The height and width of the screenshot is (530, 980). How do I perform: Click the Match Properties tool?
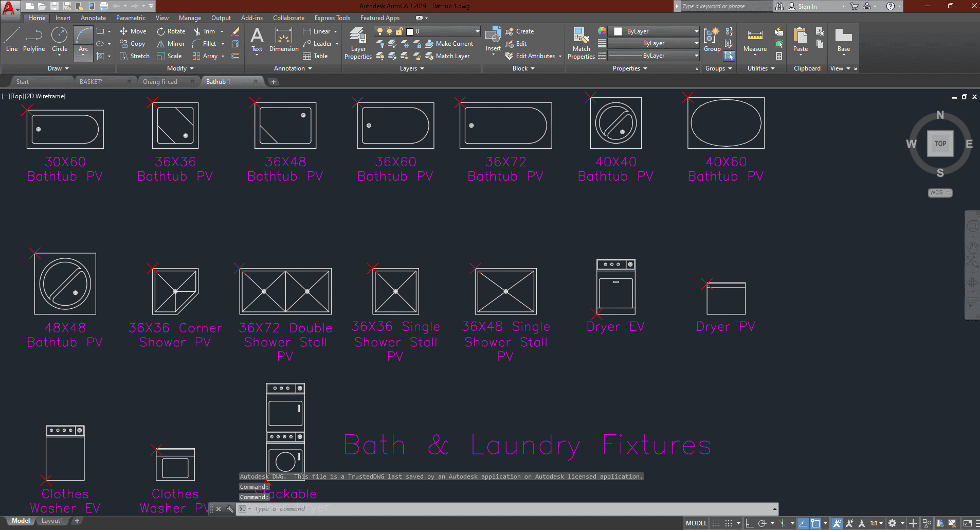tap(581, 43)
